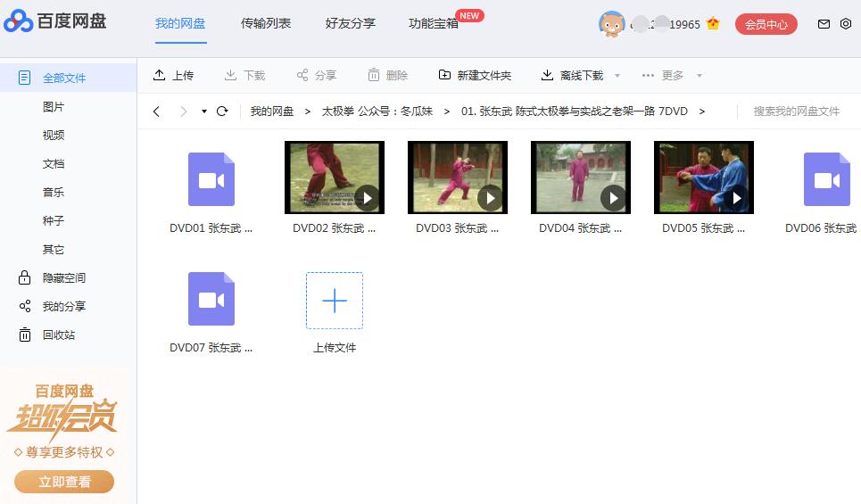This screenshot has width=861, height=504.
Task: Open the mail messages icon
Action: 824,23
